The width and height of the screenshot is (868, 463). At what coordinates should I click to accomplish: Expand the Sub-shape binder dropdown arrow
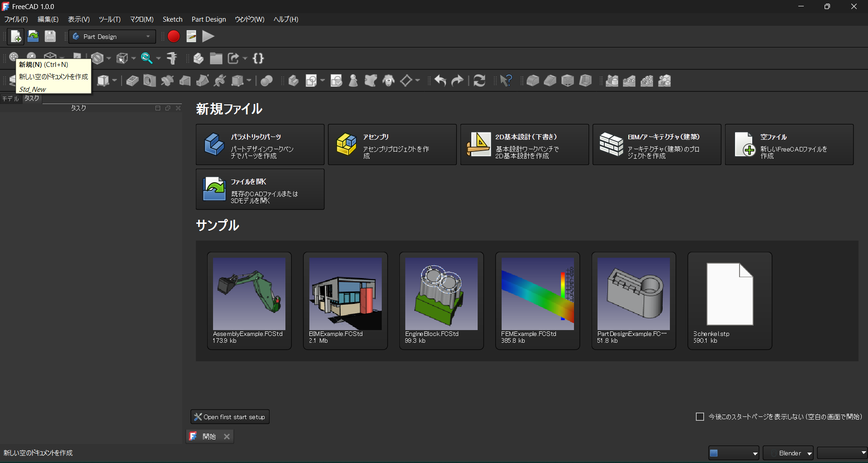coord(417,80)
